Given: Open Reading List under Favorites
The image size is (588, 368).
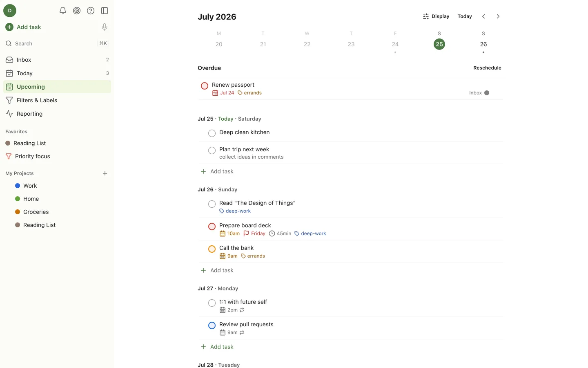Looking at the screenshot, I should click(57, 143).
